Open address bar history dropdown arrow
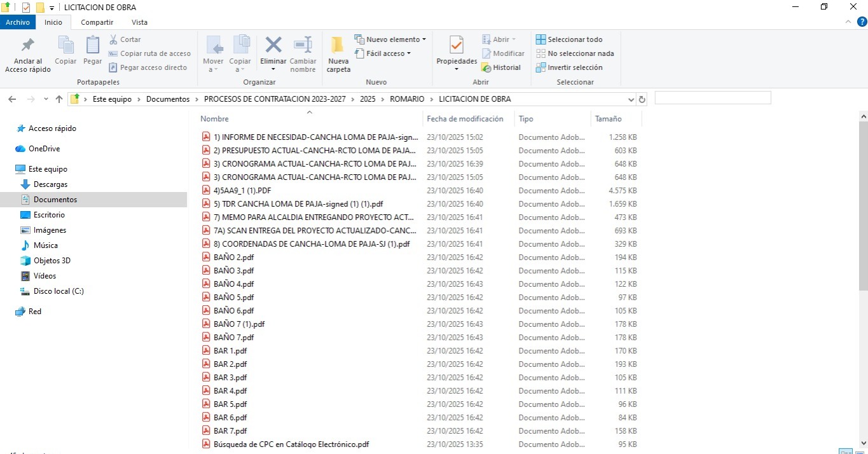This screenshot has width=868, height=454. tap(631, 99)
